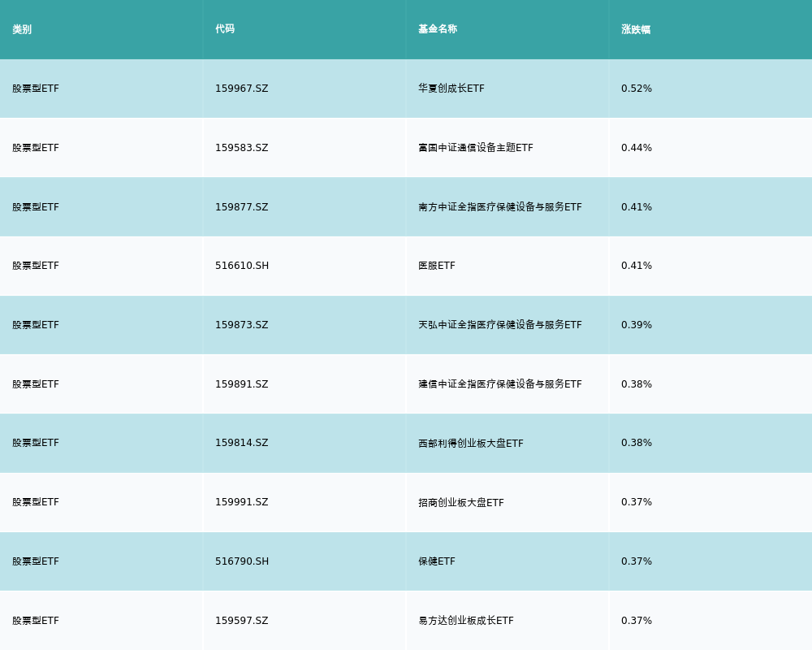Click fund name 医服ETF

pyautogui.click(x=437, y=266)
